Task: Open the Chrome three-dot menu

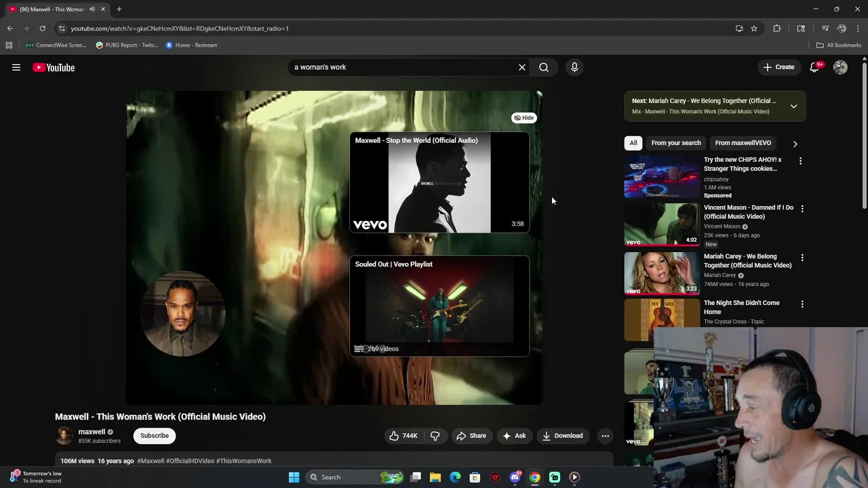Action: pyautogui.click(x=859, y=28)
